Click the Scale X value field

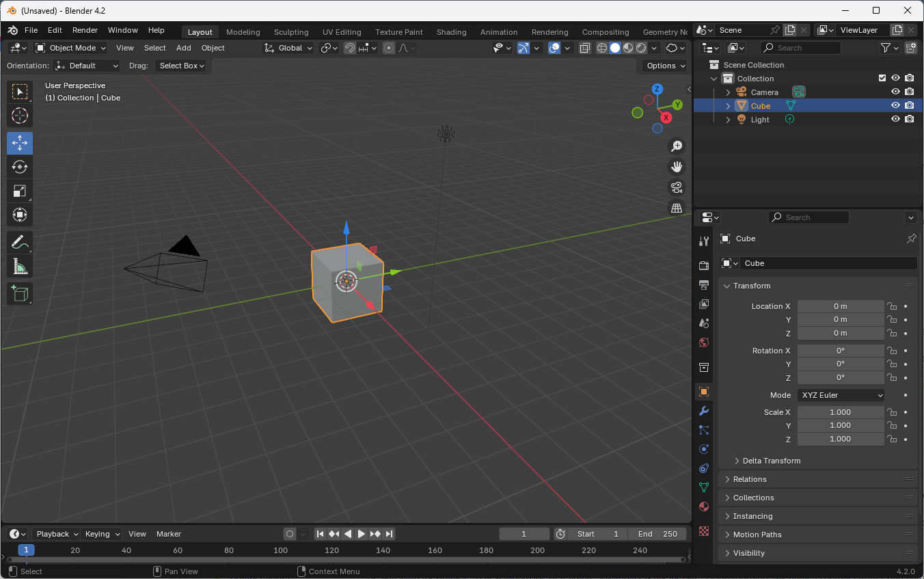point(841,412)
